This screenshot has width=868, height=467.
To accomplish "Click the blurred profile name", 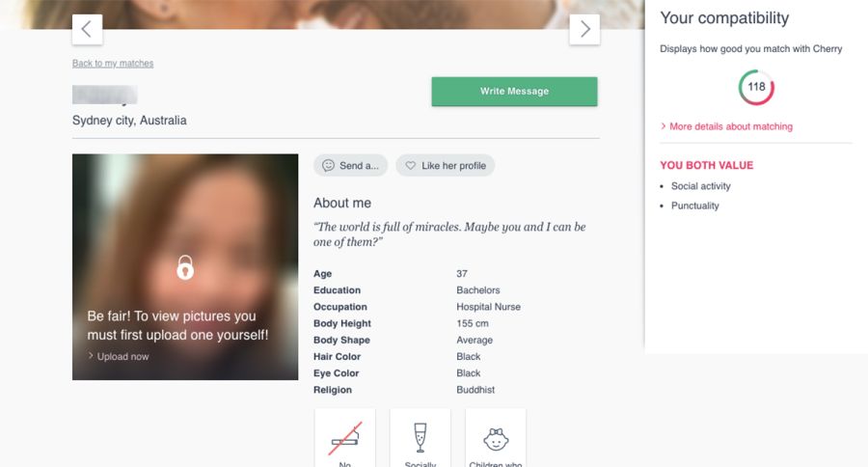I will pyautogui.click(x=104, y=95).
